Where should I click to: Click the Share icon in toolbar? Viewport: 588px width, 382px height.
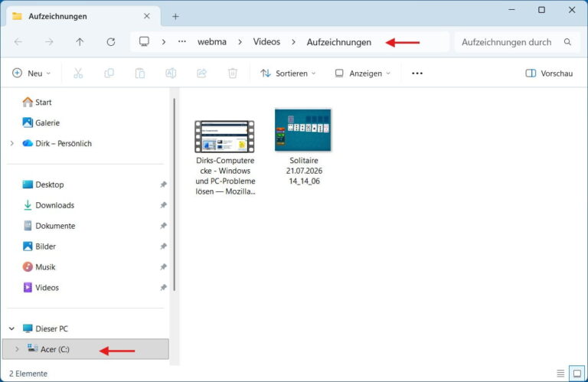click(x=202, y=73)
